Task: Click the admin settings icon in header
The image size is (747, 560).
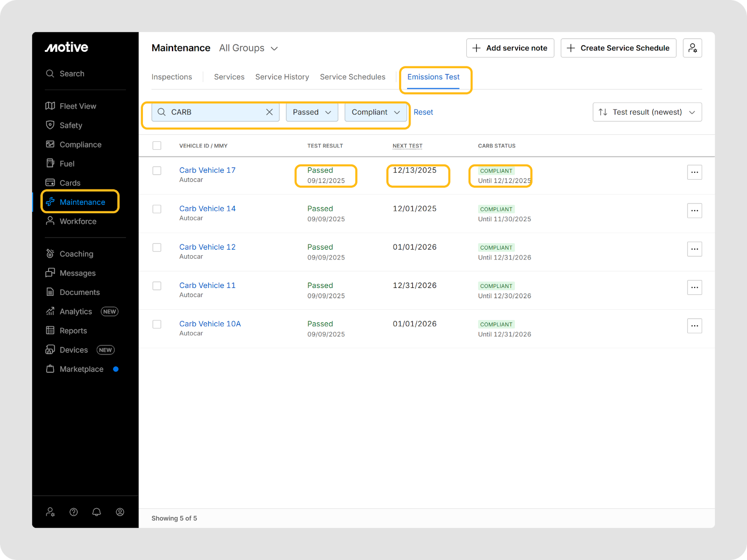Action: click(x=692, y=48)
